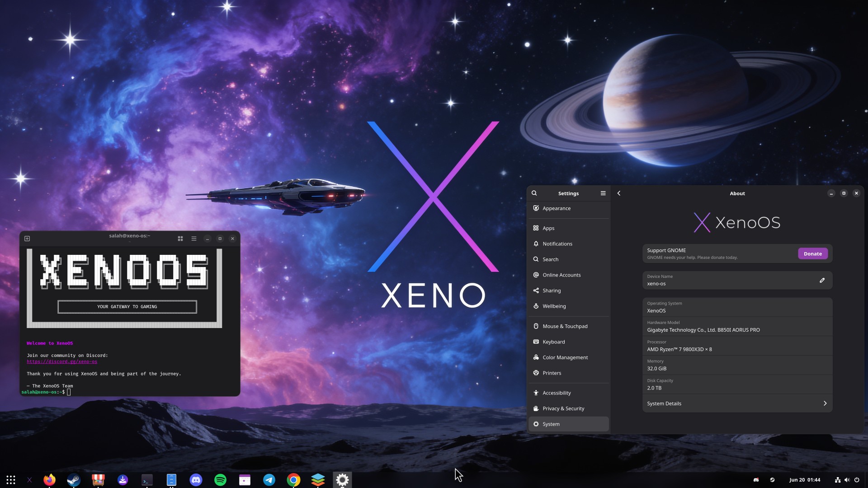Edit device name with the pencil icon
Image resolution: width=868 pixels, height=488 pixels.
tap(822, 280)
